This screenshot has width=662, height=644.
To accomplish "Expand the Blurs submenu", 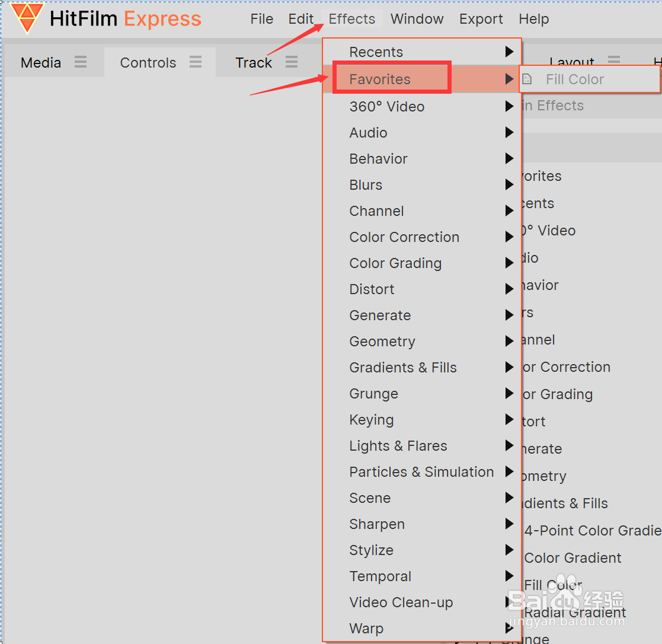I will click(422, 184).
